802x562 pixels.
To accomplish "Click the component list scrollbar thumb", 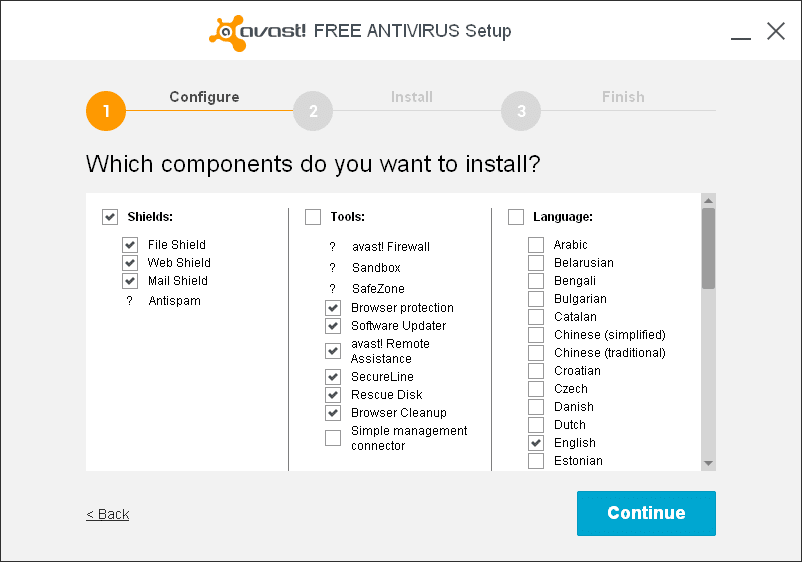I will pyautogui.click(x=708, y=248).
